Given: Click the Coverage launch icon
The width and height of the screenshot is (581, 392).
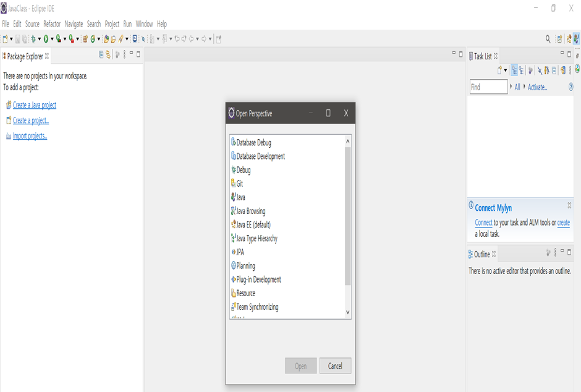Looking at the screenshot, I should pos(59,38).
